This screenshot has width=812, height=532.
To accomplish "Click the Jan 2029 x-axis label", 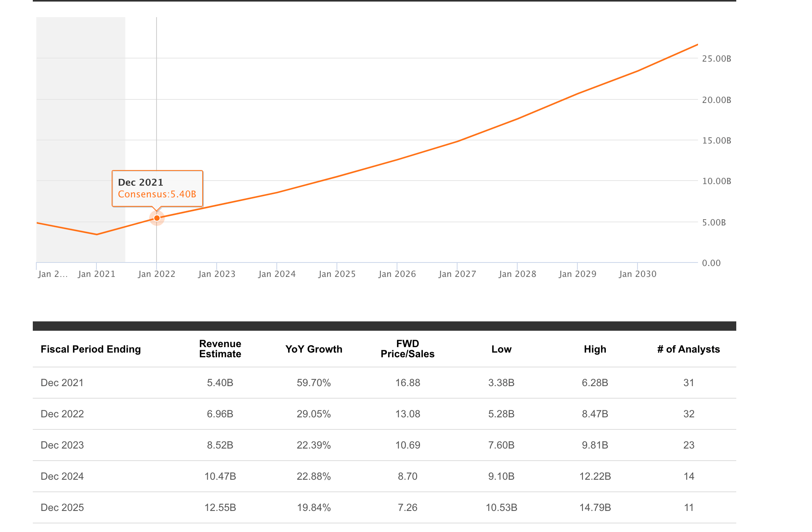I will pos(577,274).
